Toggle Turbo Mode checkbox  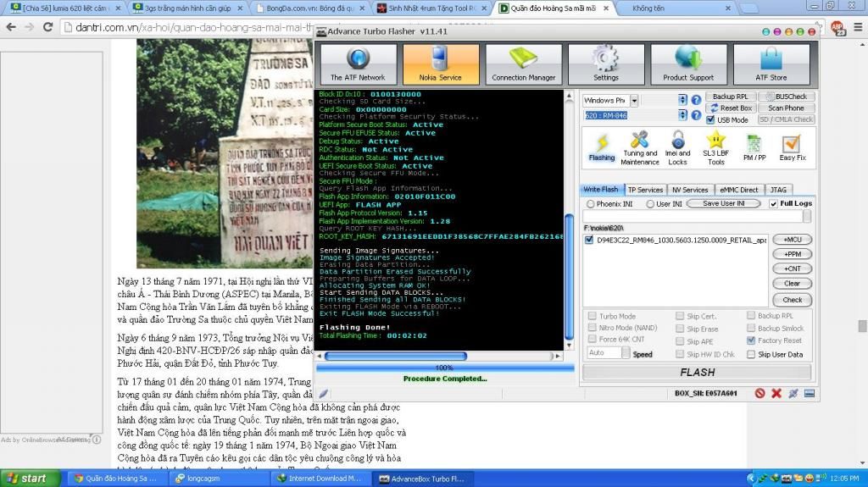tap(593, 316)
